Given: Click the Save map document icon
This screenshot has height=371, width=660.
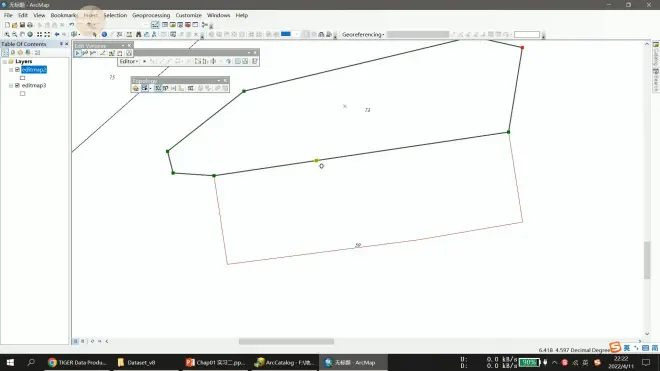Looking at the screenshot, I should pyautogui.click(x=22, y=25).
